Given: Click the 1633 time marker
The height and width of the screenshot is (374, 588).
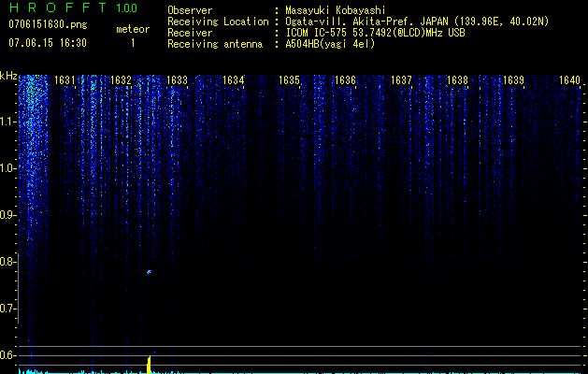Looking at the screenshot, I should coord(177,80).
